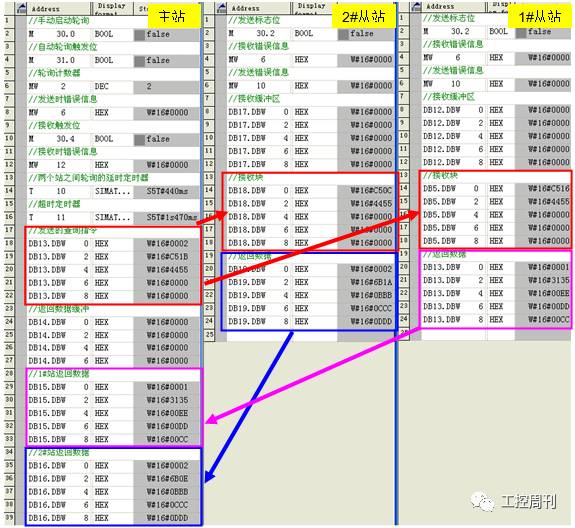This screenshot has width=575, height=528.
Task: Click the W#16#C516 value of DB5.DBW 0
Action: coord(543,188)
